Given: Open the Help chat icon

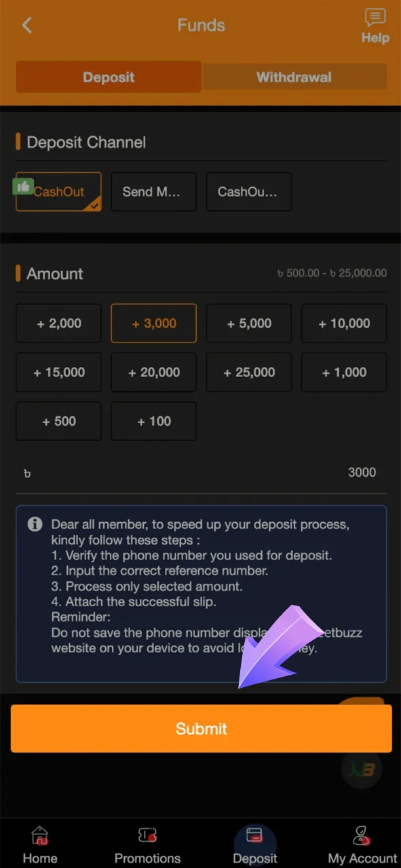Looking at the screenshot, I should click(375, 25).
